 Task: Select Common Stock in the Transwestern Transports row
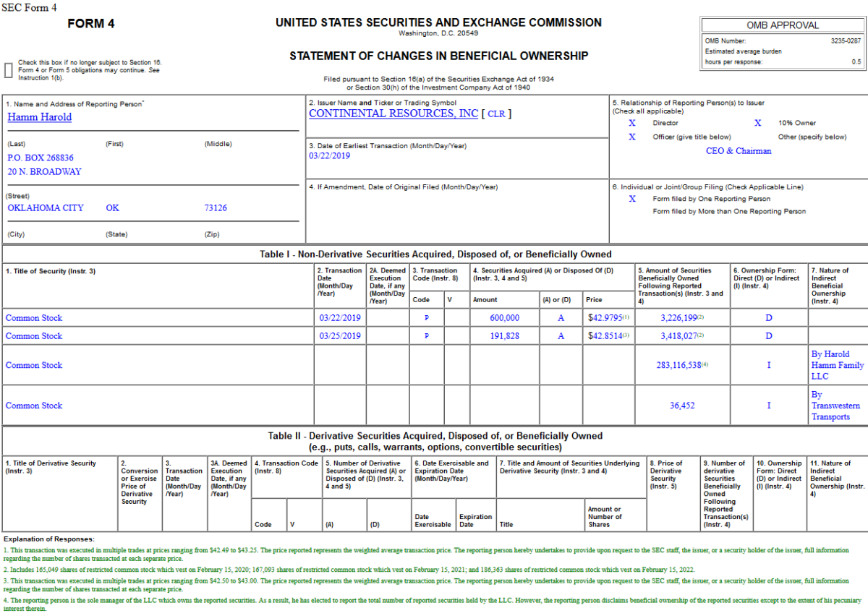pos(34,406)
